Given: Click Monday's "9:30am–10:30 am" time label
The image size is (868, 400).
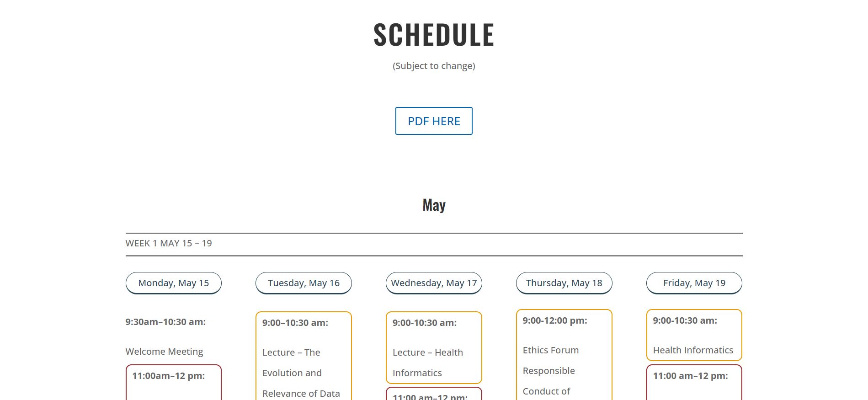Looking at the screenshot, I should click(166, 322).
